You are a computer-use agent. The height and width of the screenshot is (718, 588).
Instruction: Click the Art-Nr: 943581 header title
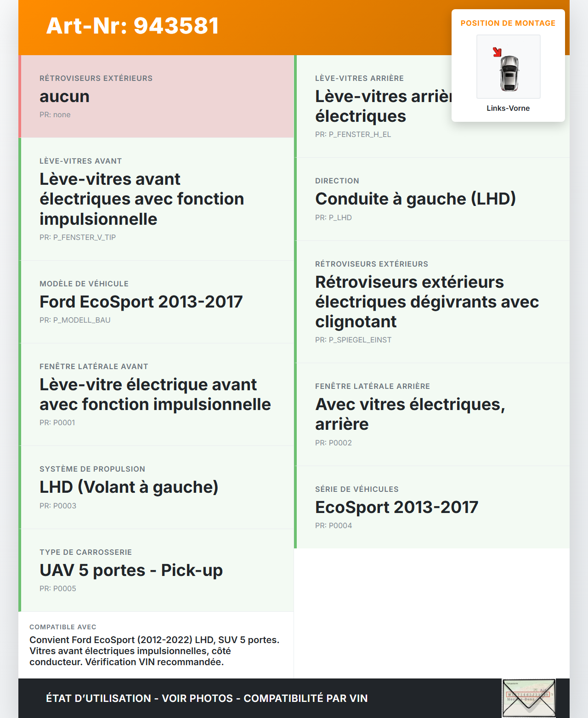(132, 26)
